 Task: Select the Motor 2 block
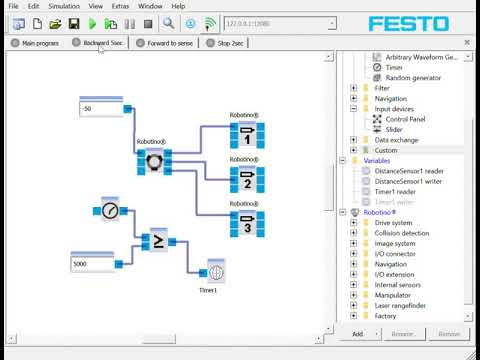247,179
